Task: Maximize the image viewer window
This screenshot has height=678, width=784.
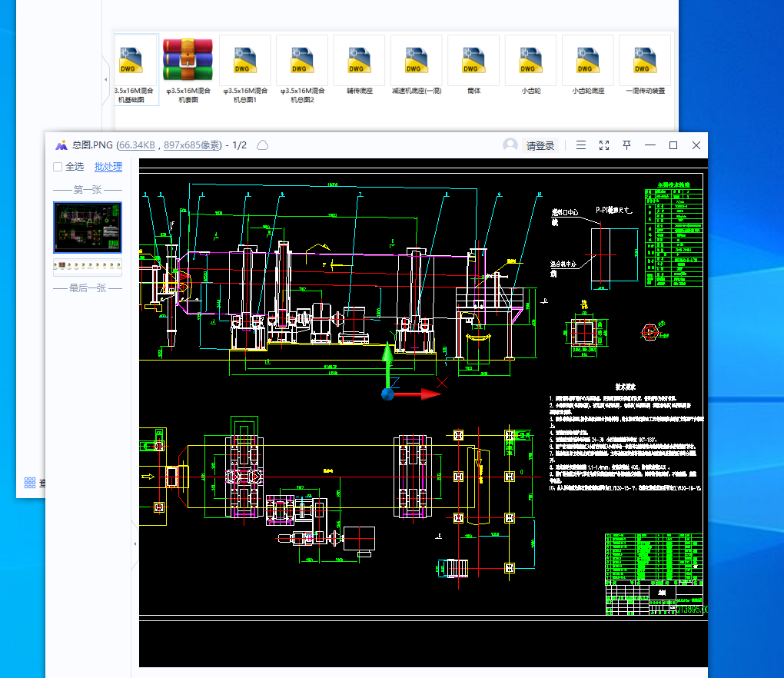Action: (673, 145)
